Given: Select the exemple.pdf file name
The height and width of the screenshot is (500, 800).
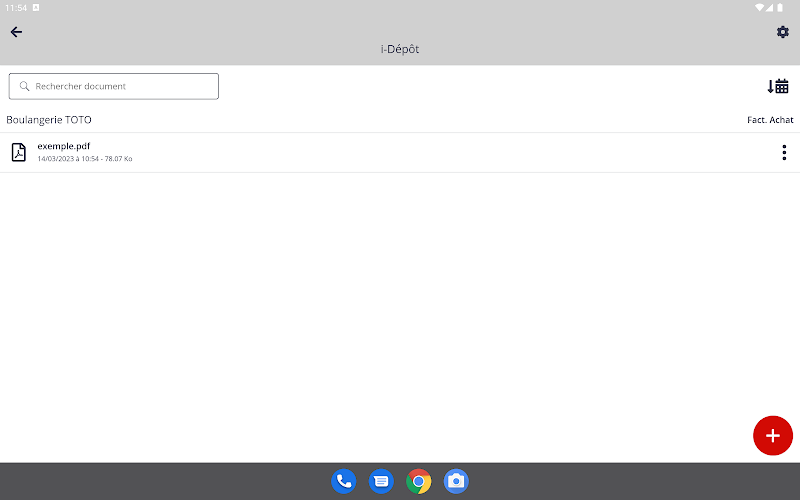Looking at the screenshot, I should 64,146.
